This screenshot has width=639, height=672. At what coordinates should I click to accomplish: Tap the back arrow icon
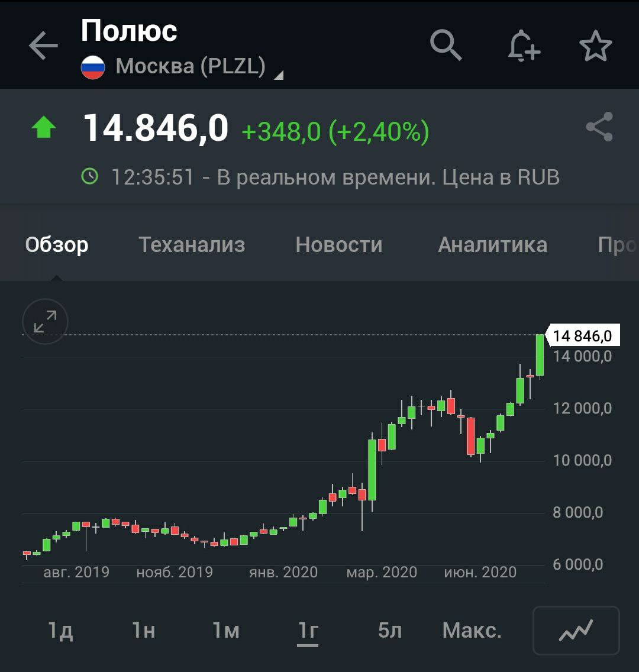pyautogui.click(x=43, y=46)
